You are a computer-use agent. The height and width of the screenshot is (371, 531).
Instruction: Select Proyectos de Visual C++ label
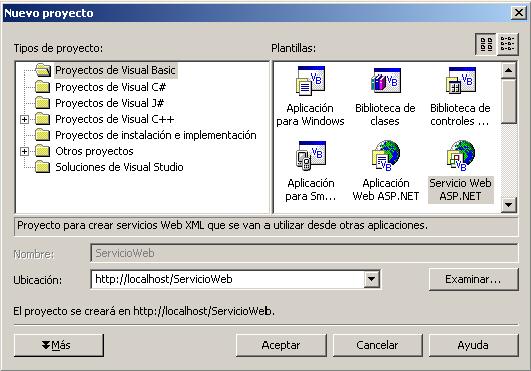pos(115,119)
